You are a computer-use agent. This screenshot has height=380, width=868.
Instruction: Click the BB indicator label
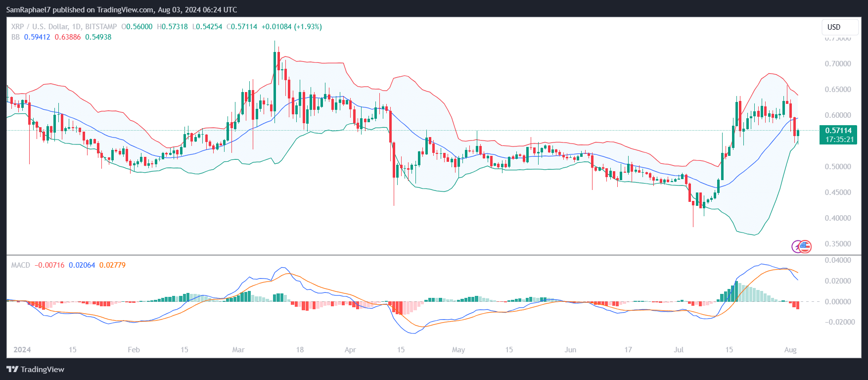click(15, 37)
